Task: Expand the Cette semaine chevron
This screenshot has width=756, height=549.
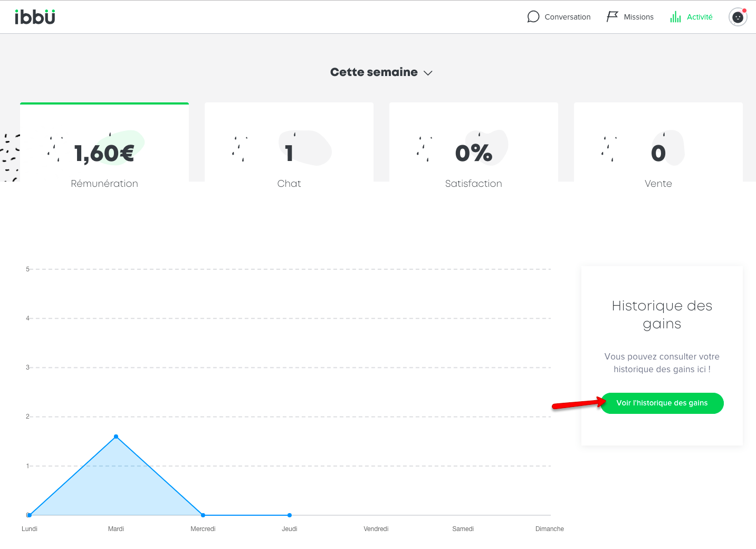Action: click(x=428, y=73)
